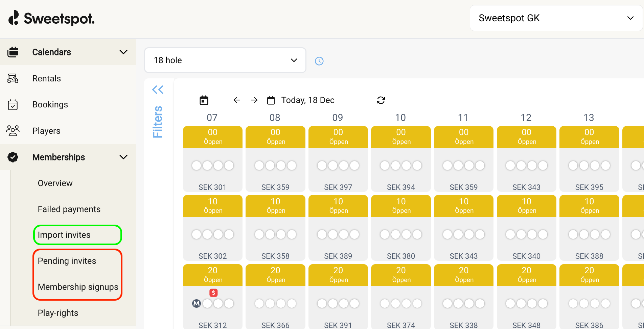This screenshot has height=329, width=644.
Task: Open the 18 hole course dropdown
Action: (225, 60)
